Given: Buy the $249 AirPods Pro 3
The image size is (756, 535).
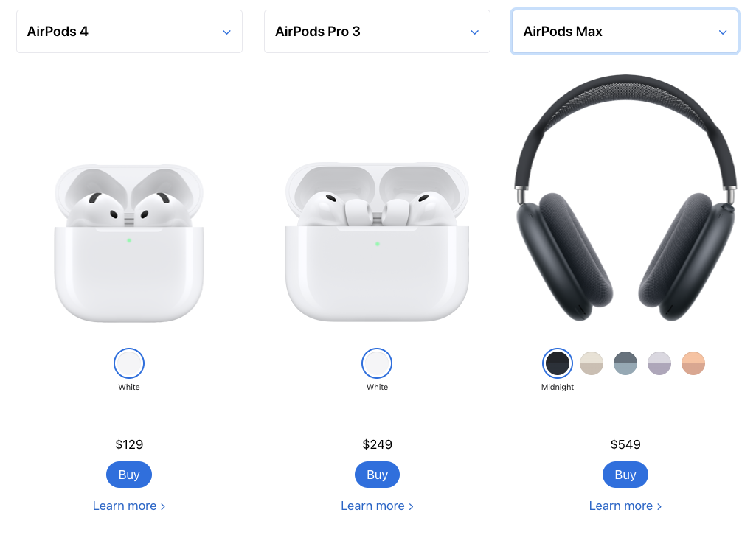Looking at the screenshot, I should point(377,475).
